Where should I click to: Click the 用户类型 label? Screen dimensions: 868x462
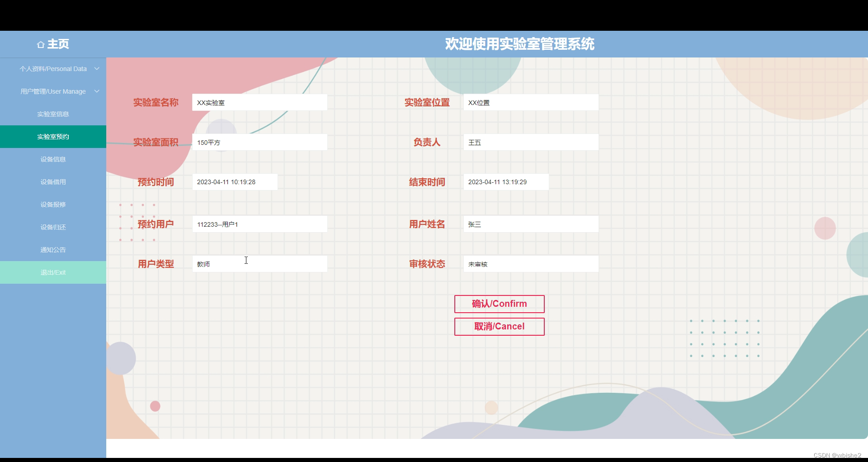156,264
